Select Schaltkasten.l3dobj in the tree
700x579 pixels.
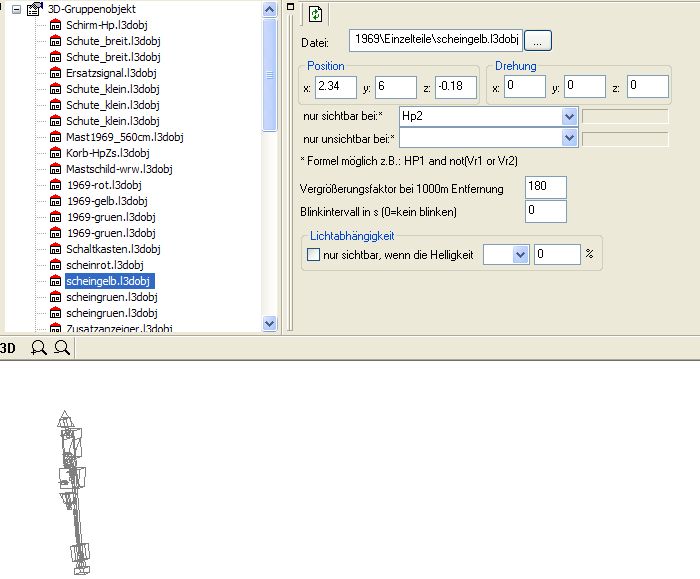point(113,249)
